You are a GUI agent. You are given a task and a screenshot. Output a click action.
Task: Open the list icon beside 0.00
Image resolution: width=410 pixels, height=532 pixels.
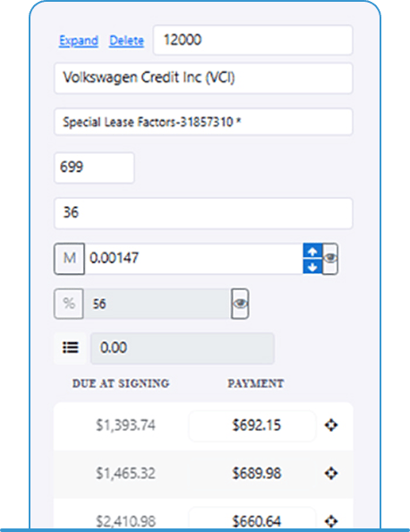point(71,348)
